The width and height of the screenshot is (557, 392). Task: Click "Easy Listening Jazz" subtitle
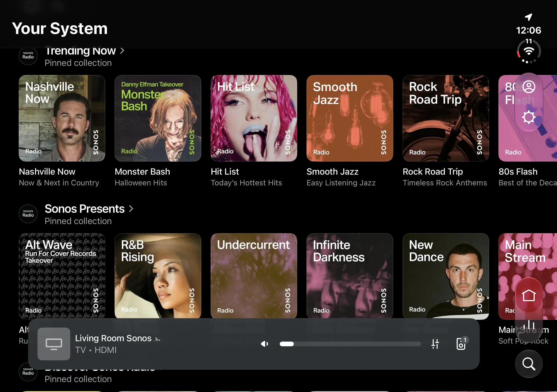(341, 183)
